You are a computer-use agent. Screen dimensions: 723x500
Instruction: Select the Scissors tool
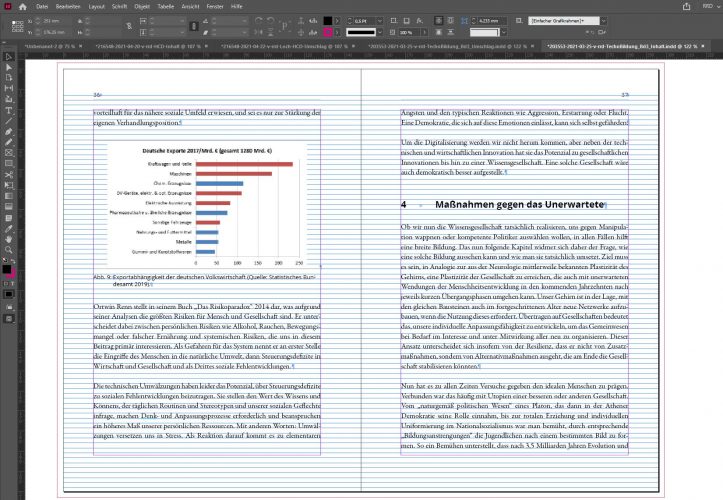(8, 174)
